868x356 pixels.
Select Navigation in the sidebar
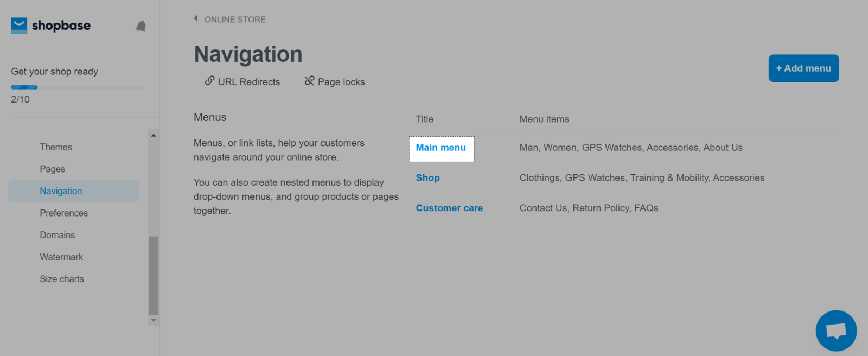click(x=74, y=191)
